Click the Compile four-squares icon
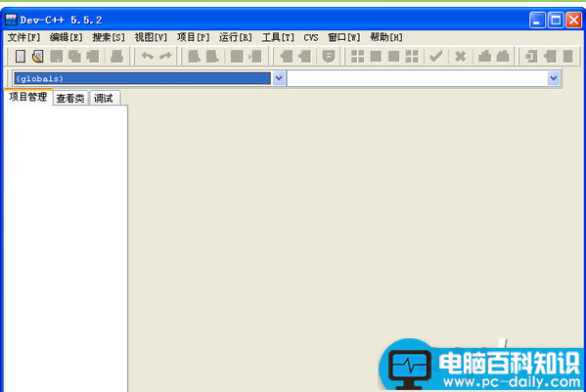Screen dimensions: 586x392 (x=358, y=57)
